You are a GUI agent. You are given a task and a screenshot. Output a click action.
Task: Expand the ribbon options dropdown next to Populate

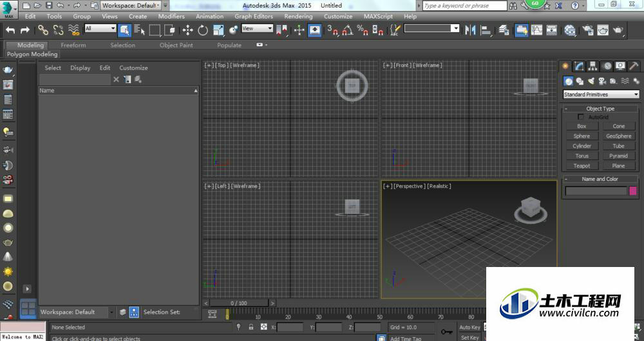(261, 45)
